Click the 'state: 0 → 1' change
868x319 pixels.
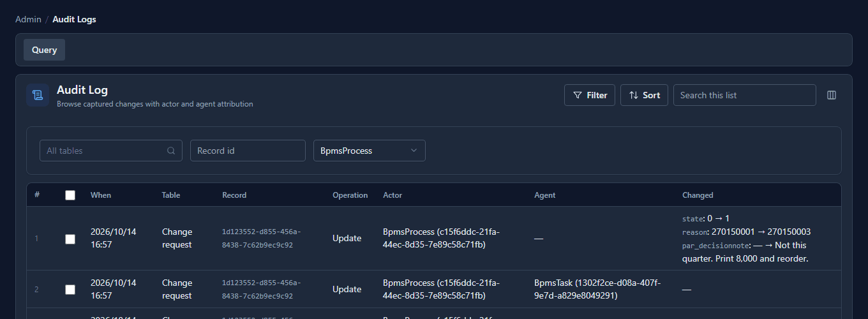[706, 218]
